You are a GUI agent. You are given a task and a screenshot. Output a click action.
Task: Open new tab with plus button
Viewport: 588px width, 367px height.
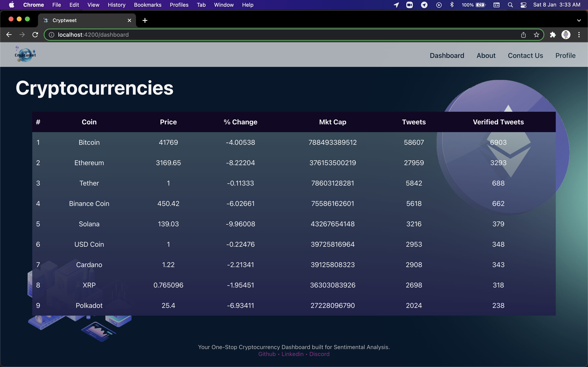145,20
